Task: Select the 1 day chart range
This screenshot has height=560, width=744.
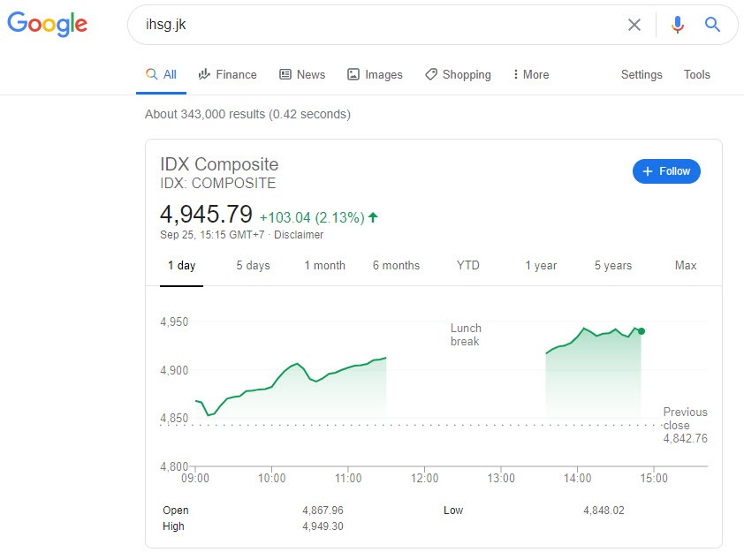Action: [x=181, y=266]
